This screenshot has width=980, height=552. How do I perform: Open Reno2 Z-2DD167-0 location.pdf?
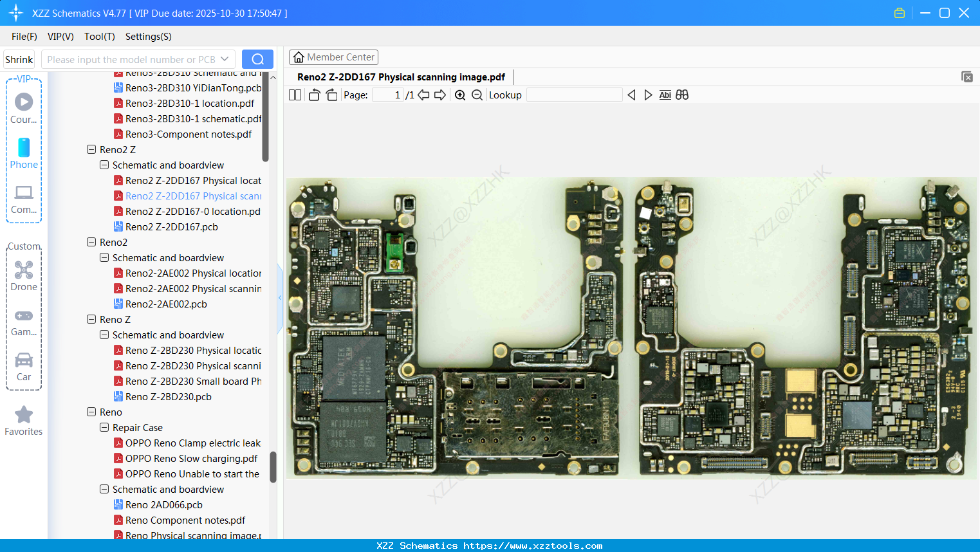coord(187,211)
